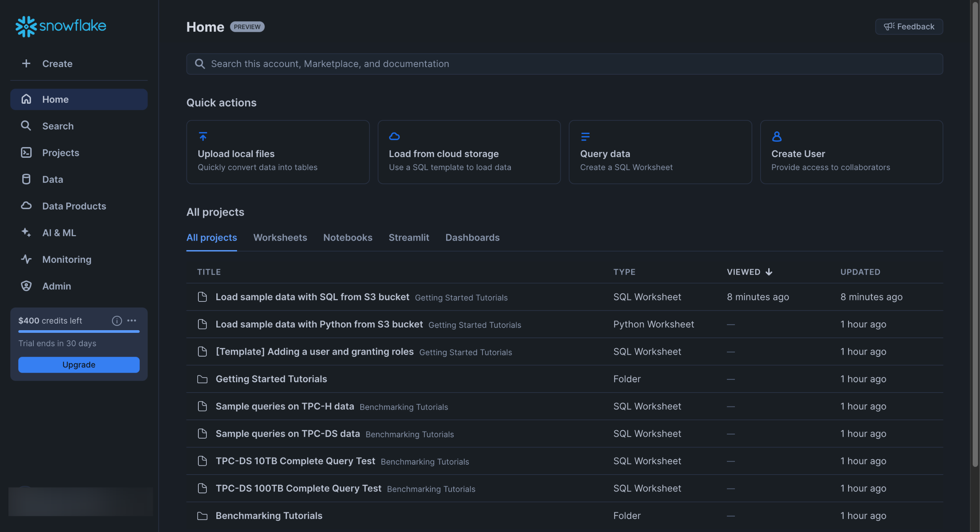This screenshot has height=532, width=980.
Task: Select the Dashboards tab
Action: pos(472,237)
